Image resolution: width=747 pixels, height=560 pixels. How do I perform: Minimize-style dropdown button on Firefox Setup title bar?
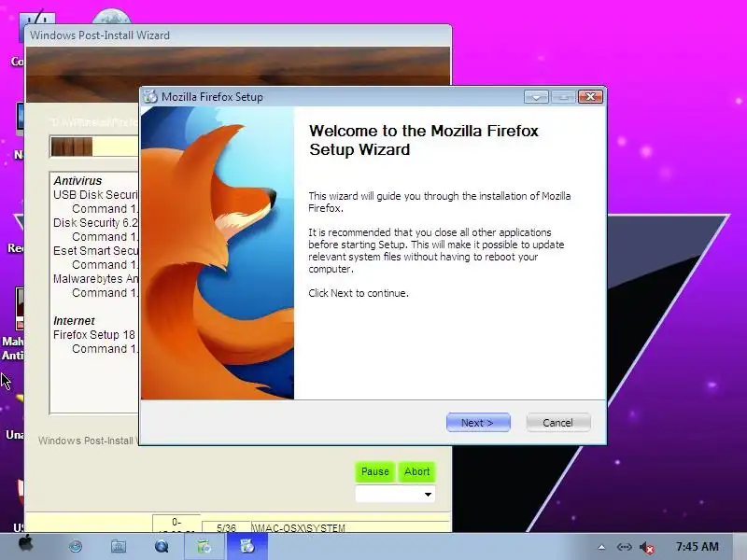click(x=536, y=97)
